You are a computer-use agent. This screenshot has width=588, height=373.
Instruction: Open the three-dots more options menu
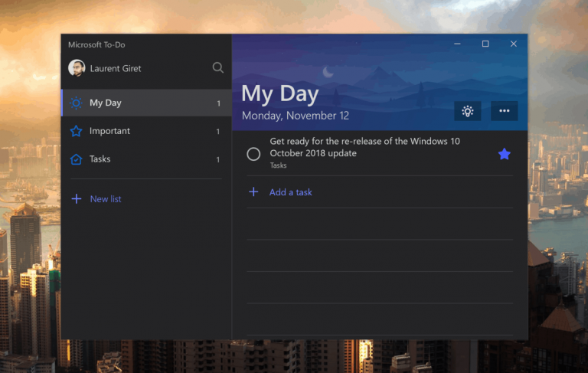tap(505, 111)
